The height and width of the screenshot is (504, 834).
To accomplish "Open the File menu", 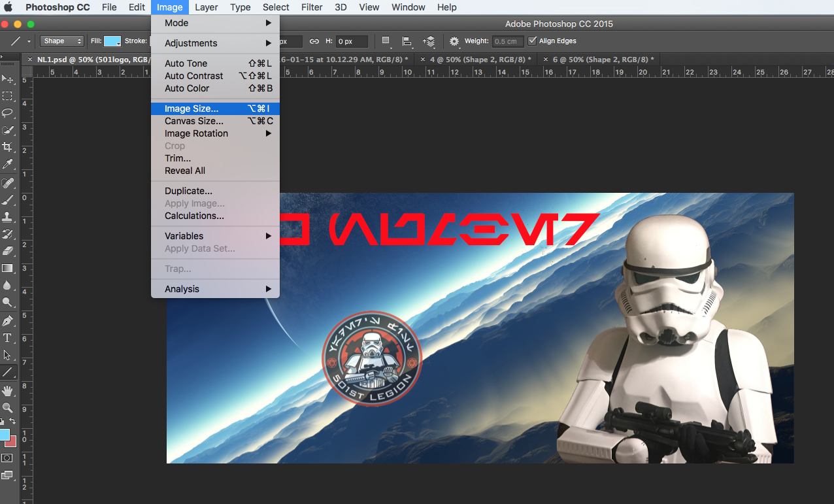I will point(109,7).
